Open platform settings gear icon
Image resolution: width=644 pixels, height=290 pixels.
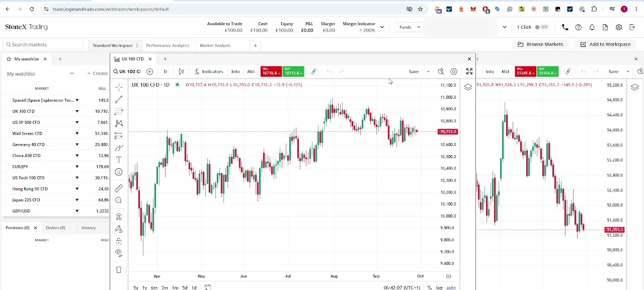click(619, 27)
